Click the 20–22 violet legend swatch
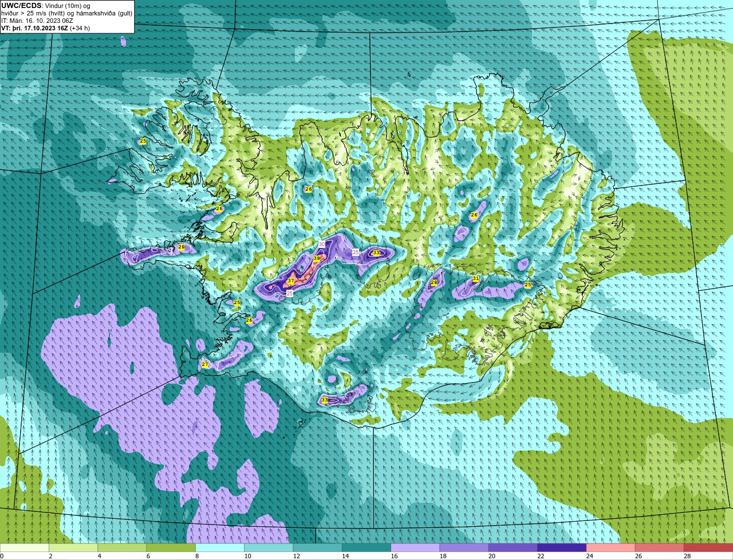Screen dimensions: 733x560 click(513, 548)
